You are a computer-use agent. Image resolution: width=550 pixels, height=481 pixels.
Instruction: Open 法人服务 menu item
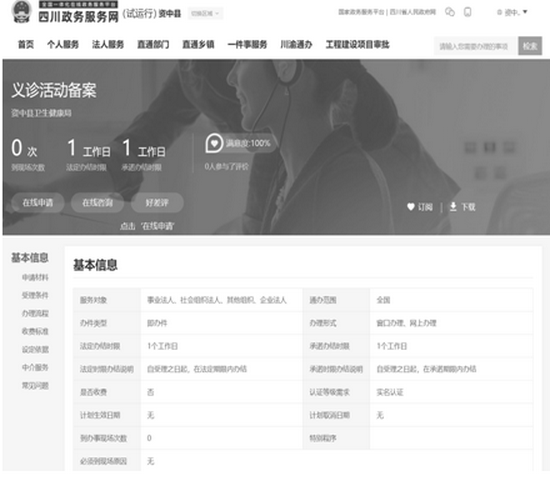pyautogui.click(x=108, y=45)
